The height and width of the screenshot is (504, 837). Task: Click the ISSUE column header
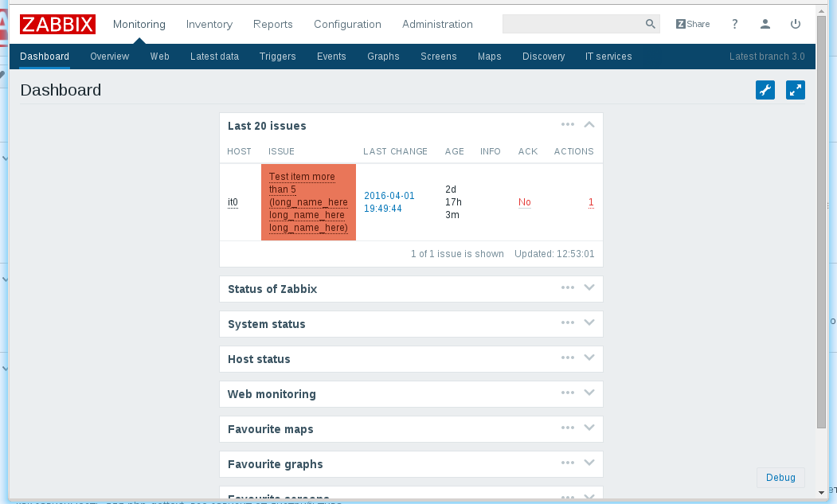click(x=281, y=151)
